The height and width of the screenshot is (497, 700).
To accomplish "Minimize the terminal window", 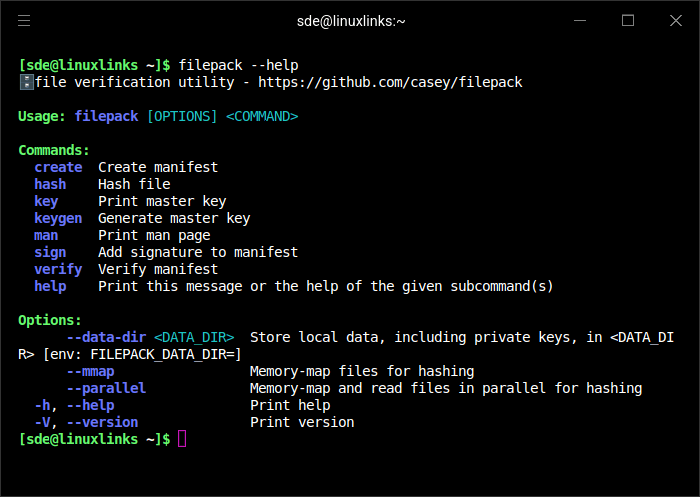I will point(579,21).
